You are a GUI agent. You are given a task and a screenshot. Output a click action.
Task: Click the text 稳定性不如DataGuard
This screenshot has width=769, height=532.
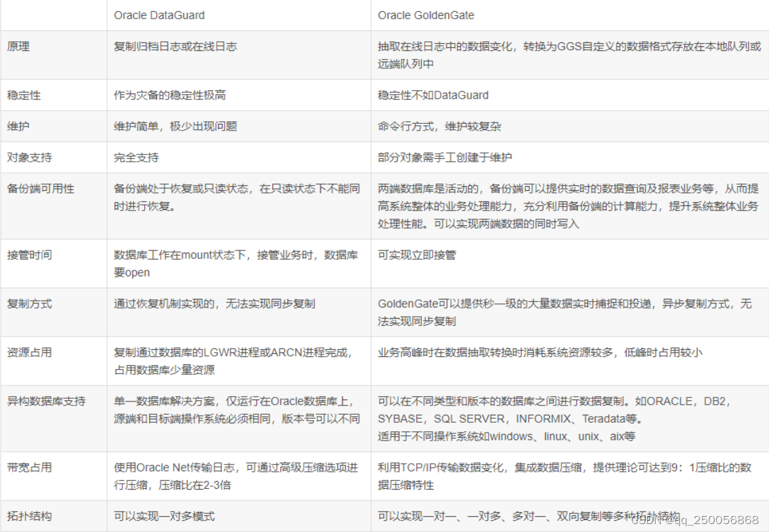[x=431, y=95]
